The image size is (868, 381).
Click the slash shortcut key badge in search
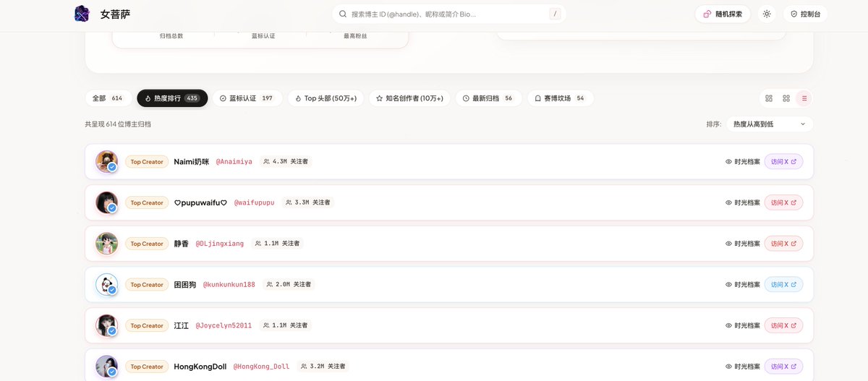click(555, 14)
